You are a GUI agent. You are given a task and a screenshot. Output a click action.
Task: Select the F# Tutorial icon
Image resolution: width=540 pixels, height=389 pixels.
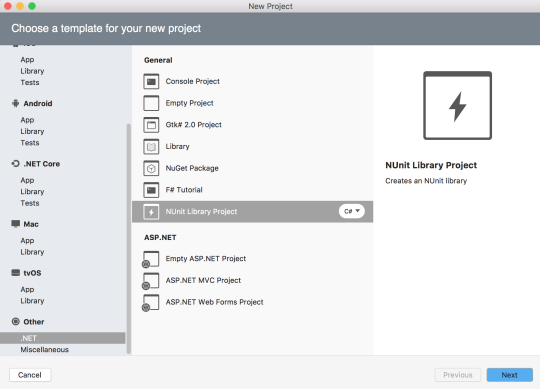[x=151, y=190]
